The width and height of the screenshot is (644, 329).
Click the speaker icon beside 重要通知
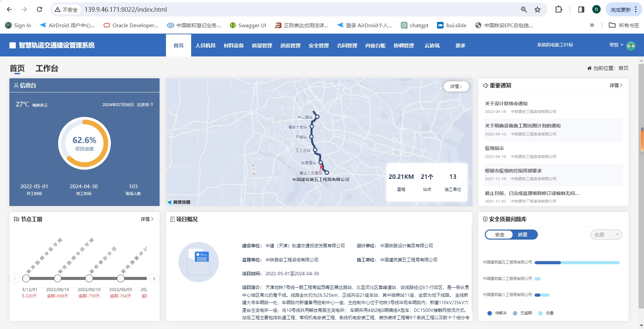[x=485, y=85]
